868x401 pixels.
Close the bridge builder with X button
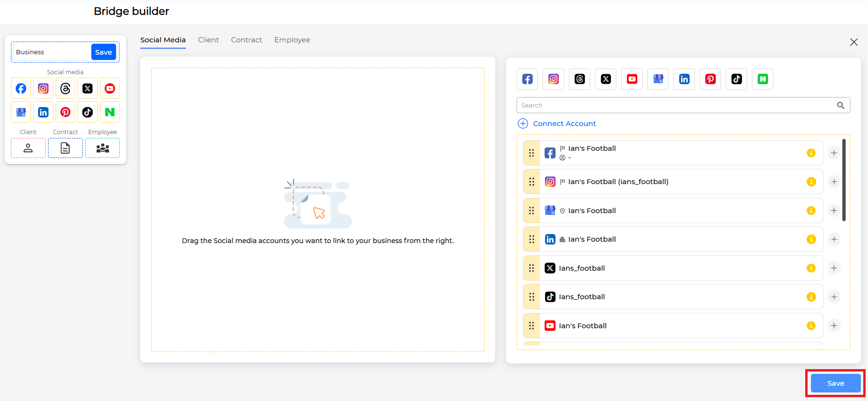coord(854,42)
